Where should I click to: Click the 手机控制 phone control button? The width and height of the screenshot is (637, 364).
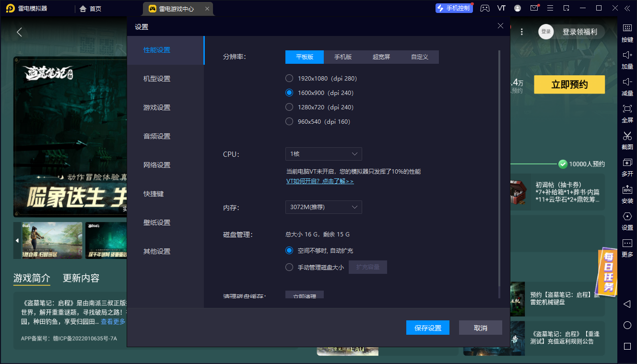(x=454, y=8)
